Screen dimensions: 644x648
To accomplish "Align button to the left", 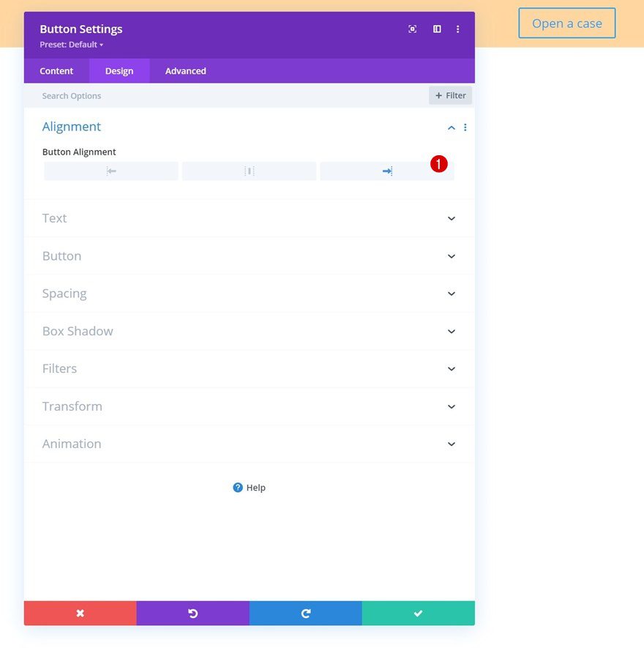I will (111, 171).
